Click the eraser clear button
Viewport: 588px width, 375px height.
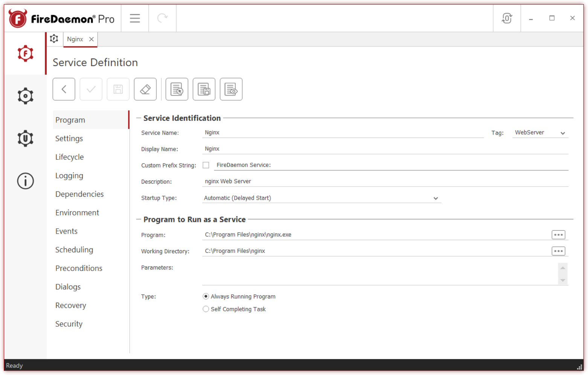[x=145, y=89]
